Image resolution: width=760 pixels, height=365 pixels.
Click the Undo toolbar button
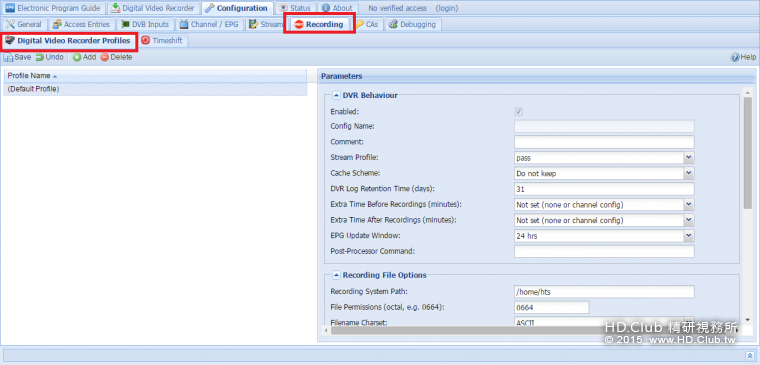(x=49, y=57)
